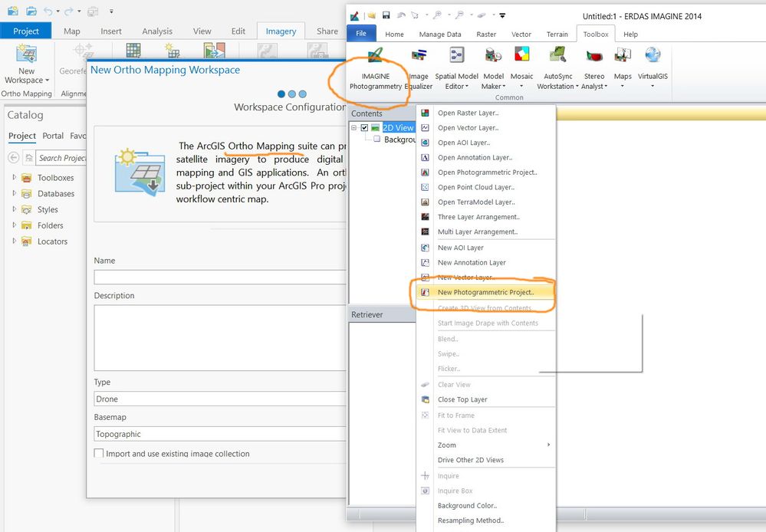
Task: Open the Spatial Model Editor
Action: 456,69
